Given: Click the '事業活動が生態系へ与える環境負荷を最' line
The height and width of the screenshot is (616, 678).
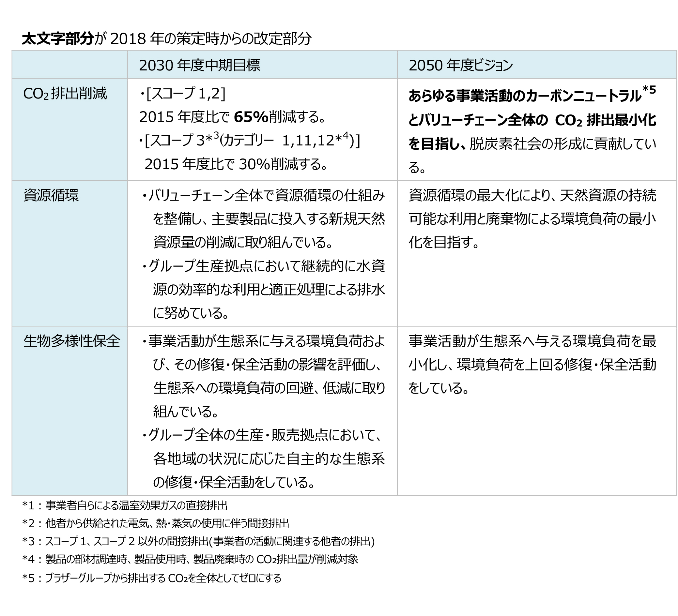Looking at the screenshot, I should (532, 341).
